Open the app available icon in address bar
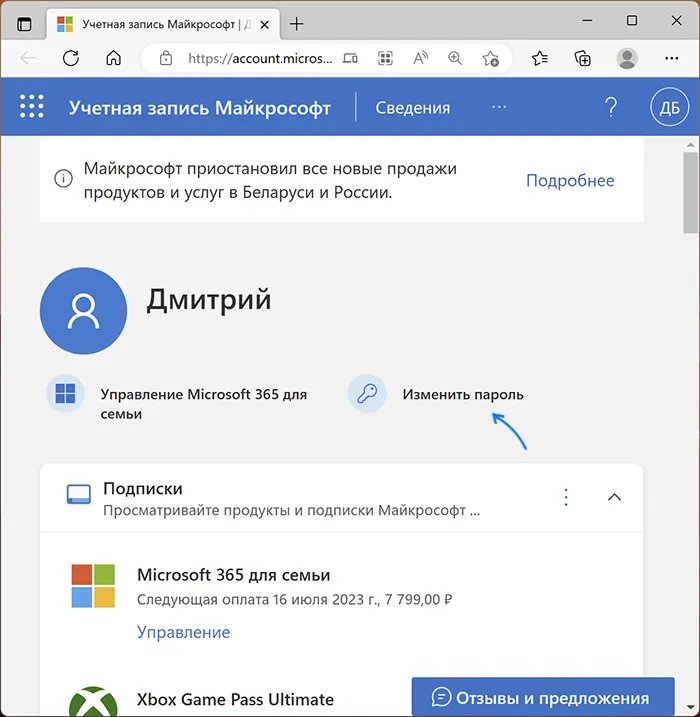 tap(350, 59)
